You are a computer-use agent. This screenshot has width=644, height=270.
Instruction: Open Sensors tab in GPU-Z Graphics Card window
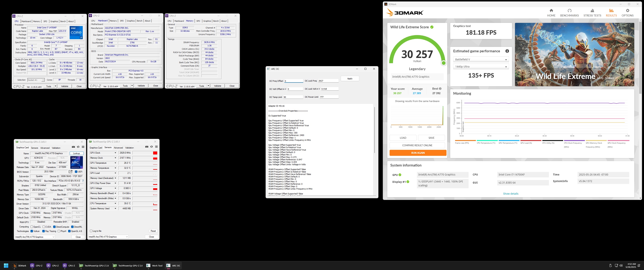pos(34,148)
